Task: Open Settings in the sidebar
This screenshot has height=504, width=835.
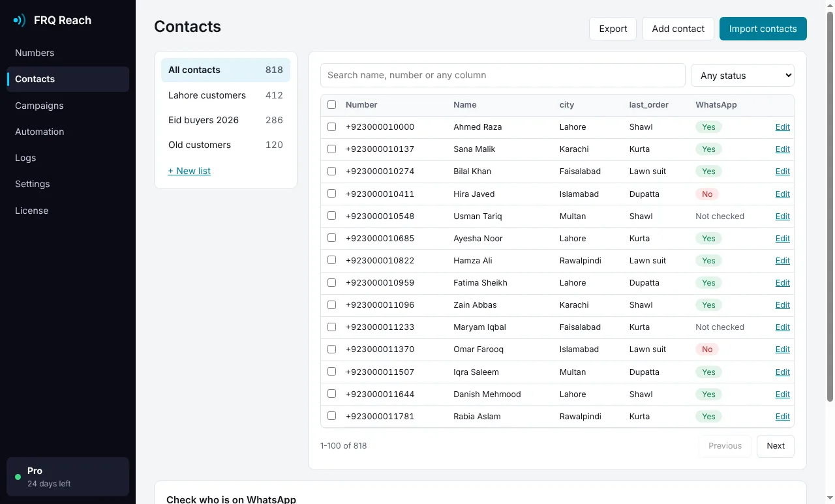Action: pyautogui.click(x=68, y=184)
